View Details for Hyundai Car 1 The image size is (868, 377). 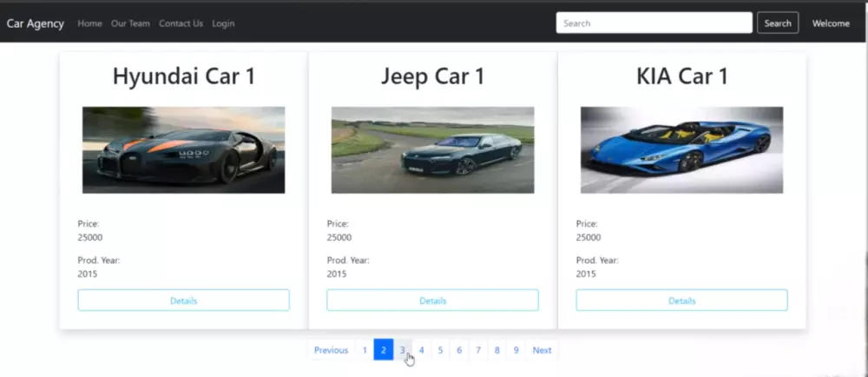pyautogui.click(x=184, y=300)
